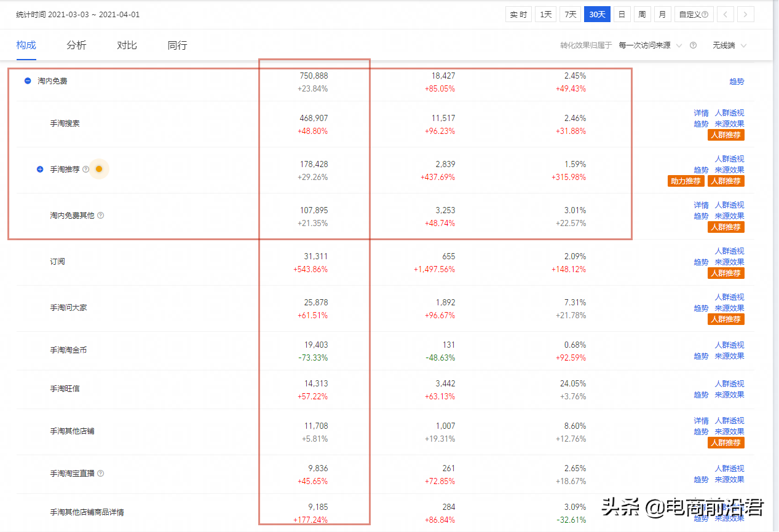The width and height of the screenshot is (779, 532).
Task: Click the question mark after 每一次访问来源
Action: click(x=692, y=45)
